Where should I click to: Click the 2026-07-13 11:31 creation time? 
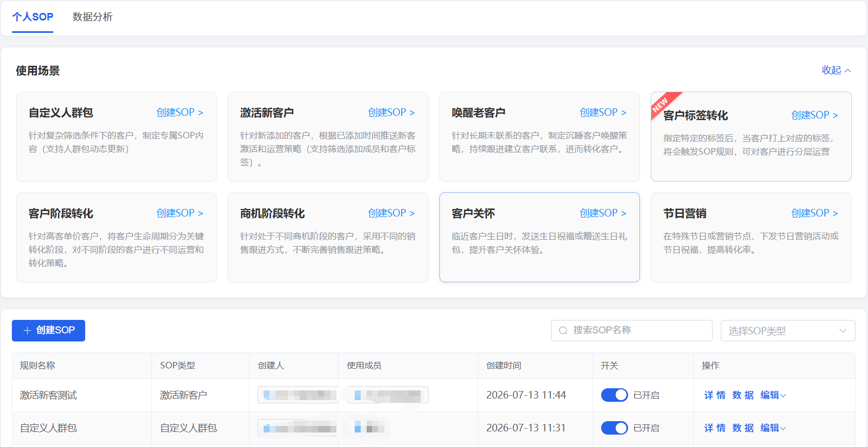526,428
